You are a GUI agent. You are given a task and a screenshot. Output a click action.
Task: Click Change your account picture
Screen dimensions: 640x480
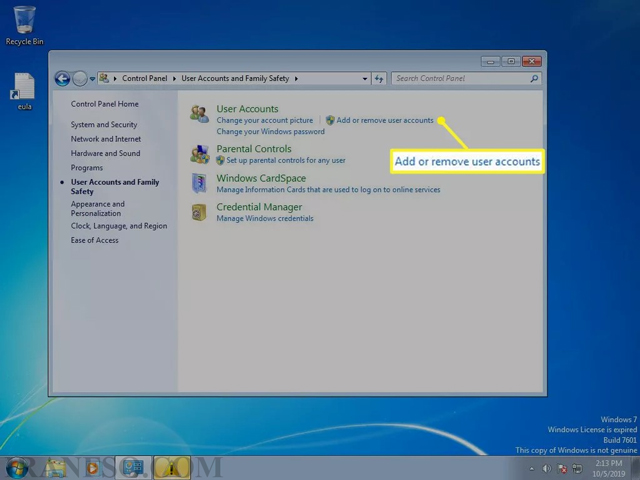pyautogui.click(x=264, y=120)
